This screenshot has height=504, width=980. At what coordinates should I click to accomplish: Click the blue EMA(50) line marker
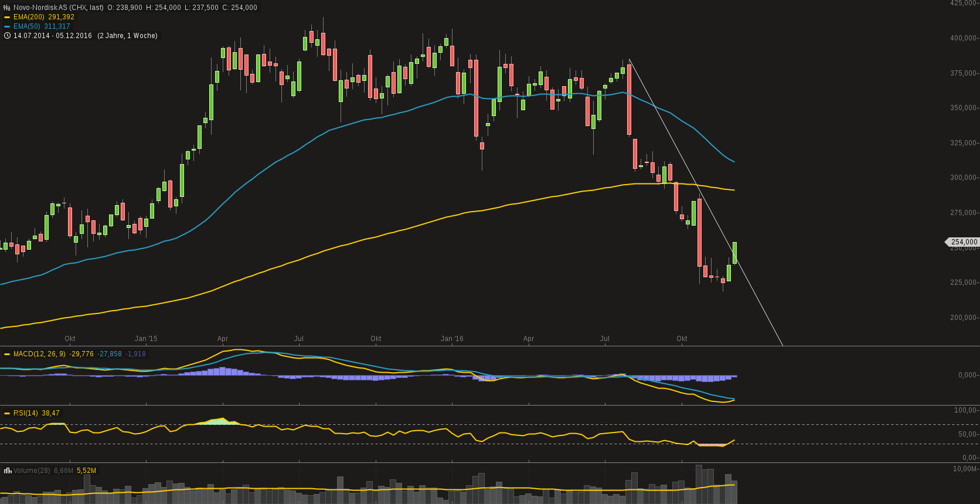[x=7, y=26]
